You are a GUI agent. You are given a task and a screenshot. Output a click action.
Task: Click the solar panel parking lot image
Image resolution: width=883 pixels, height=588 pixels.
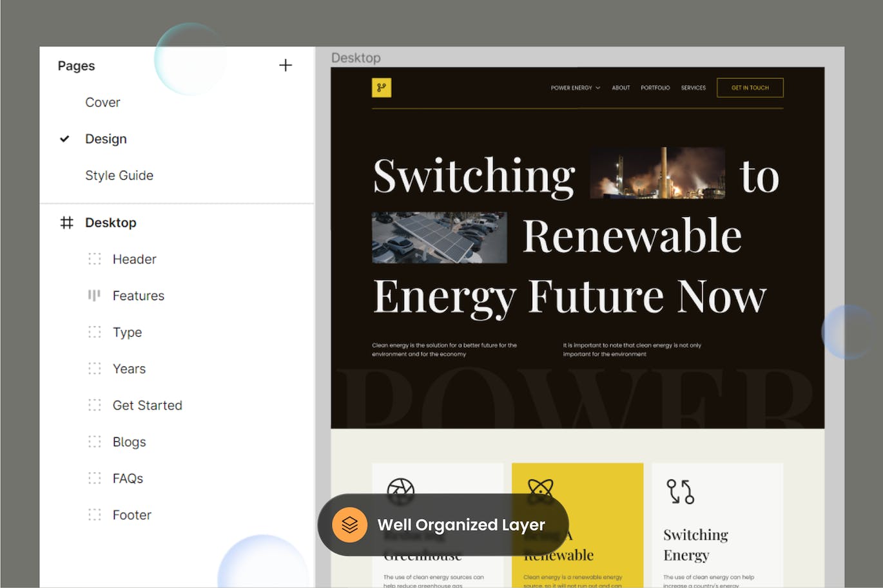click(439, 237)
